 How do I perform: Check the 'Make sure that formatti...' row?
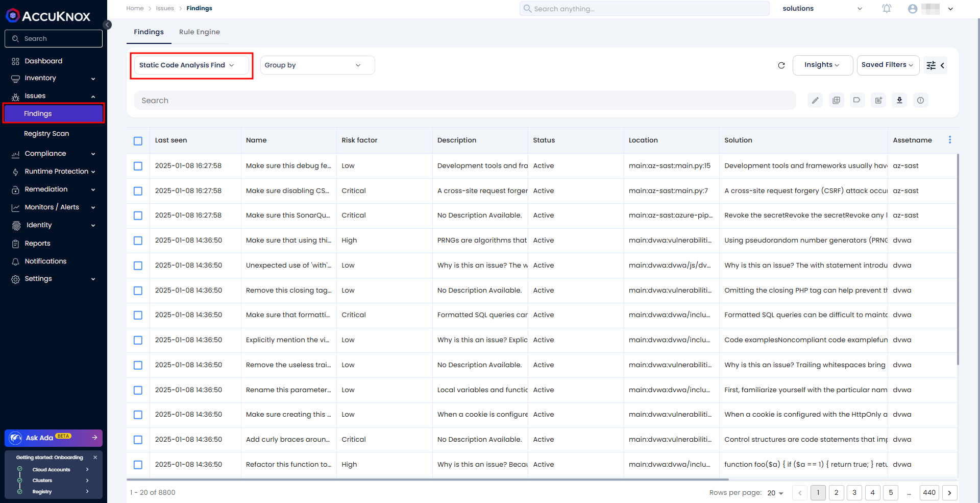138,315
